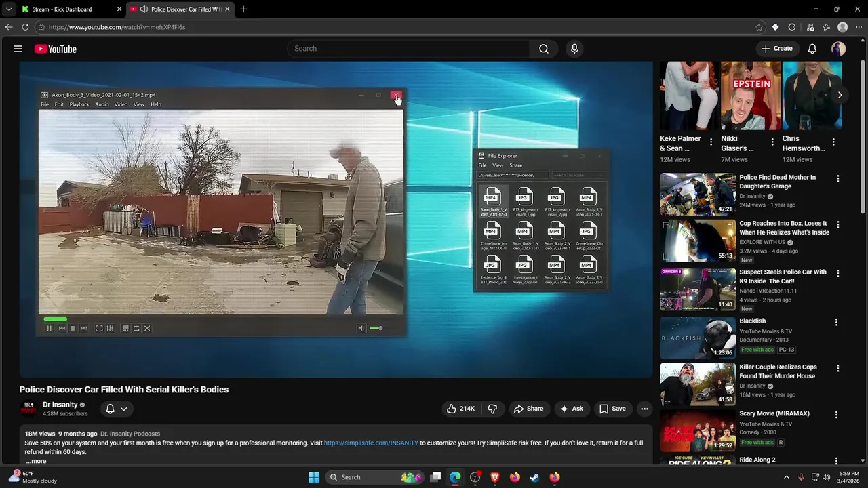Open Dr Insanity channel name link
The height and width of the screenshot is (488, 868).
tap(60, 405)
